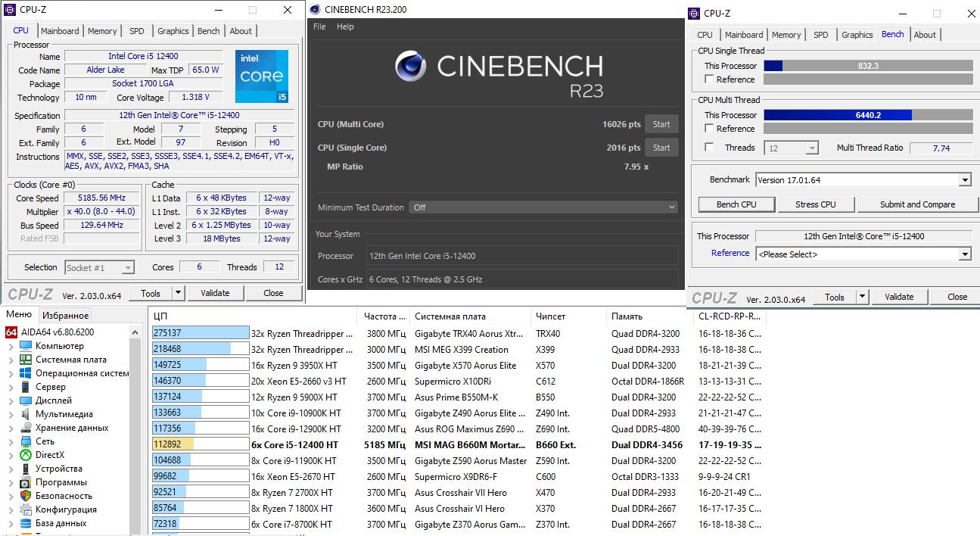Click Submit and Compare button
This screenshot has width=980, height=536.
click(x=917, y=204)
